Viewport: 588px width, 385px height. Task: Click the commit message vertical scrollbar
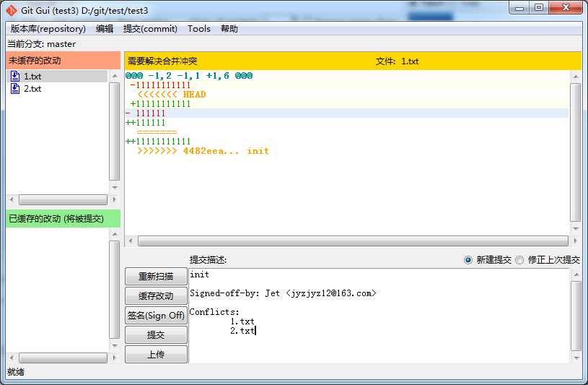576,316
